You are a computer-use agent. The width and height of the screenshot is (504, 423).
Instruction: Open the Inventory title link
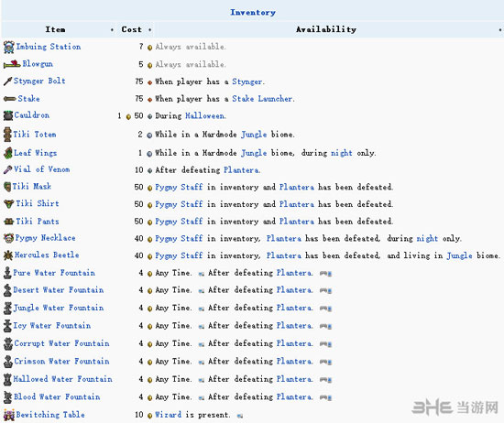[x=253, y=13]
